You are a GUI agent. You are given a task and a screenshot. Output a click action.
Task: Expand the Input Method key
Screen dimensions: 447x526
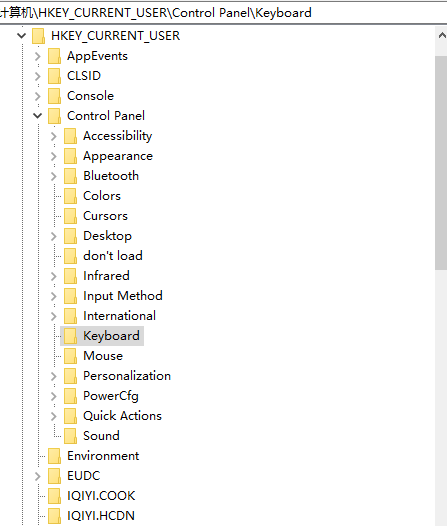54,296
